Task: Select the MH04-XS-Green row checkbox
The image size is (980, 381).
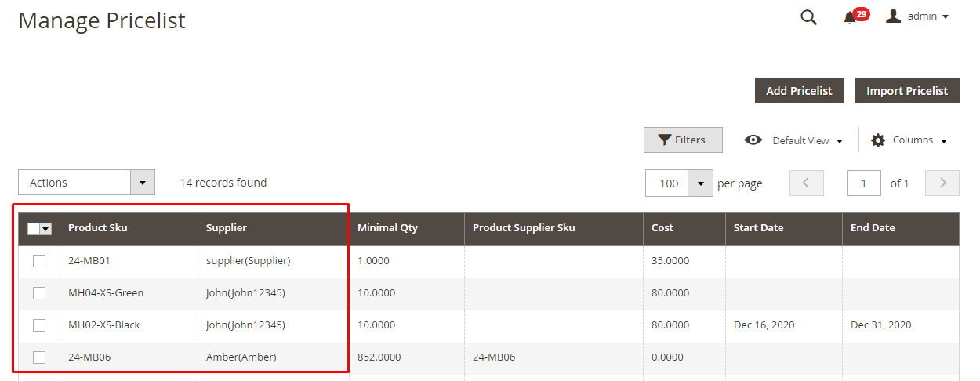Action: (x=39, y=293)
